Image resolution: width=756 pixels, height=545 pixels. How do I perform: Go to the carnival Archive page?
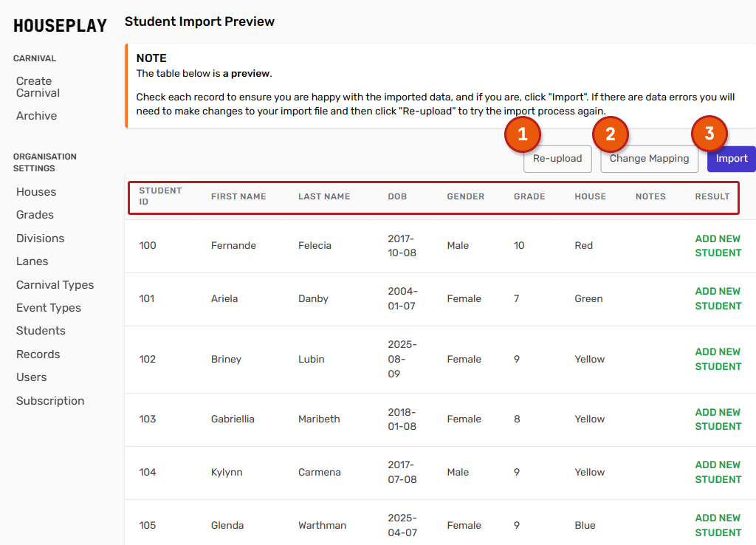[36, 116]
